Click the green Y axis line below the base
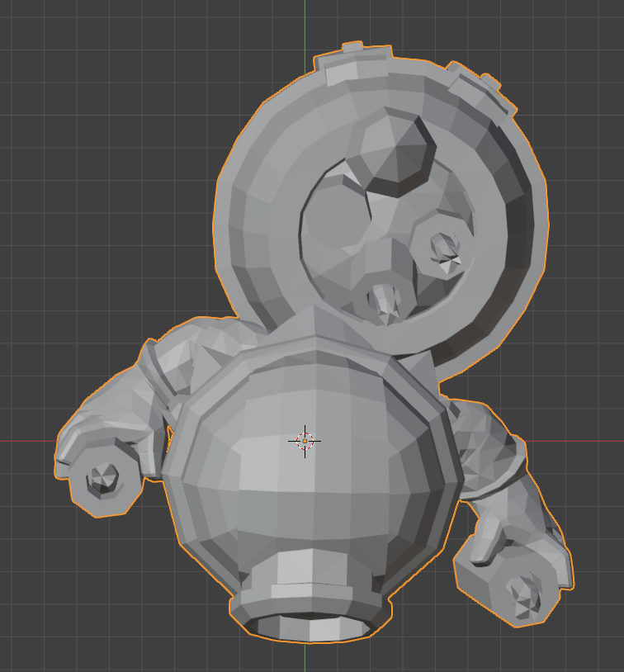The width and height of the screenshot is (624, 672). click(305, 658)
